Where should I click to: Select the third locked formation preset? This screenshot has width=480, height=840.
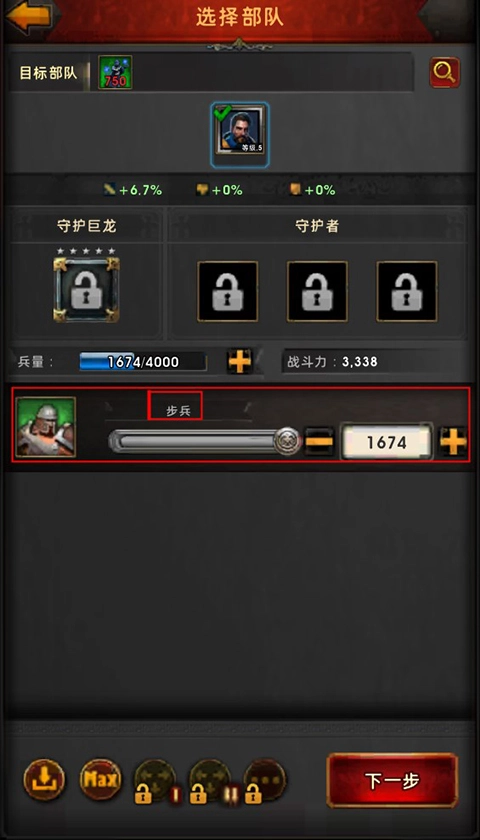pos(265,781)
